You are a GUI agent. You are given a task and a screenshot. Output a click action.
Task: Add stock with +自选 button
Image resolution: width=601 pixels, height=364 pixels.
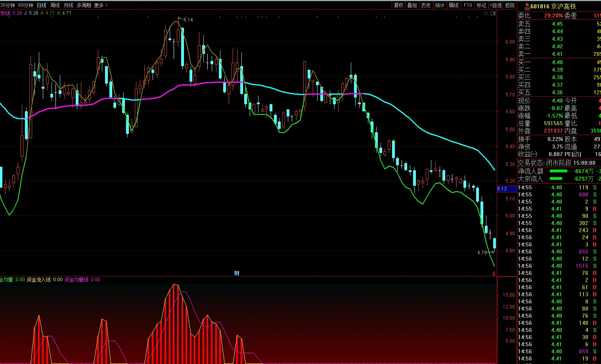click(x=496, y=5)
